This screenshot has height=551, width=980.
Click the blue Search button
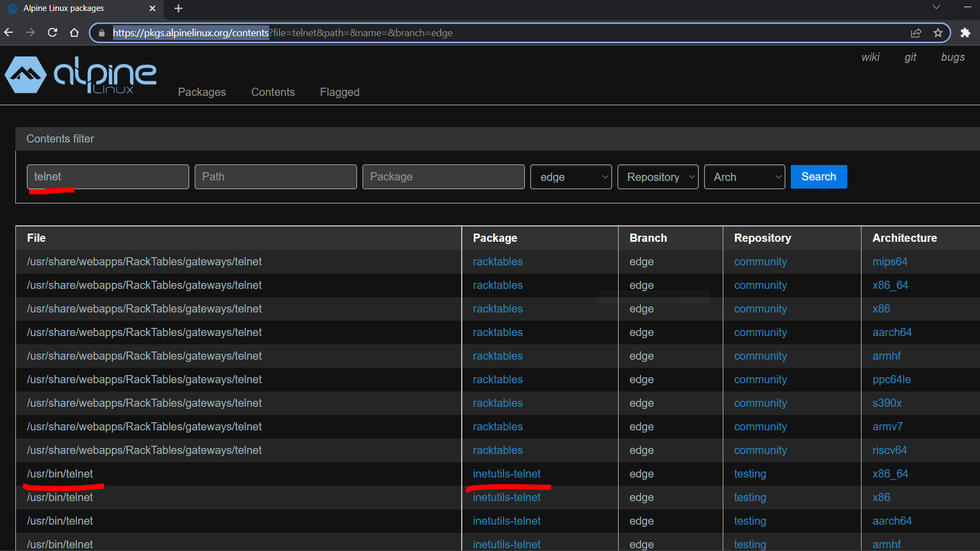819,177
